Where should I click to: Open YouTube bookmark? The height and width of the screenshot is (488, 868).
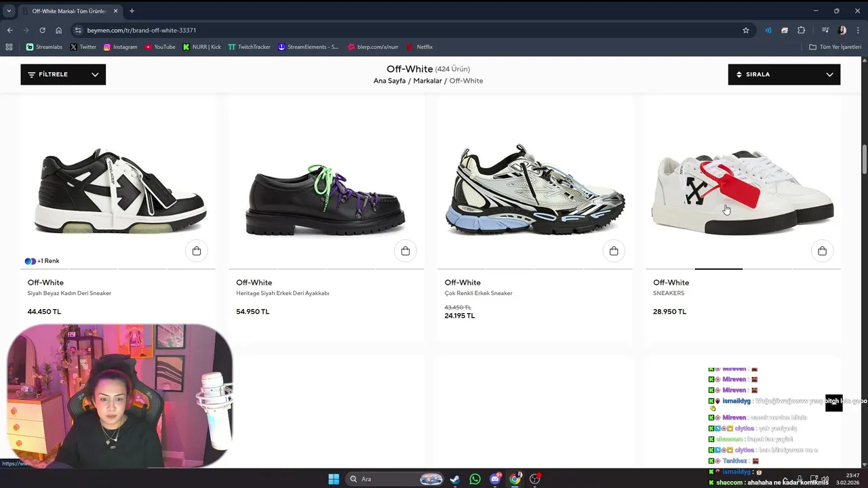point(160,47)
